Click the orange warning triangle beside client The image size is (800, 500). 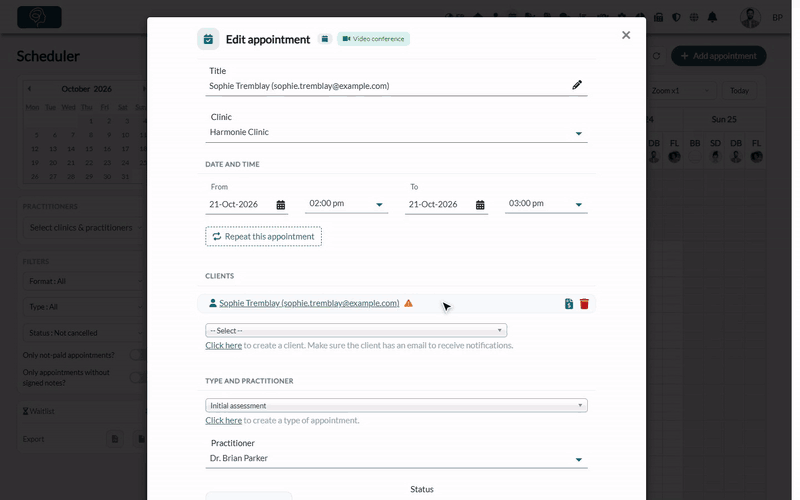click(x=408, y=303)
